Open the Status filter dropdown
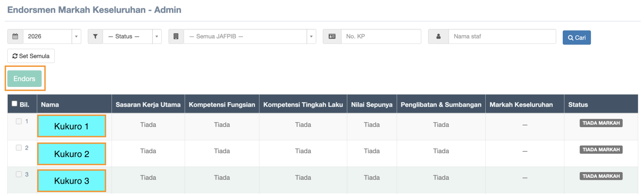Image resolution: width=644 pixels, height=194 pixels. click(131, 36)
